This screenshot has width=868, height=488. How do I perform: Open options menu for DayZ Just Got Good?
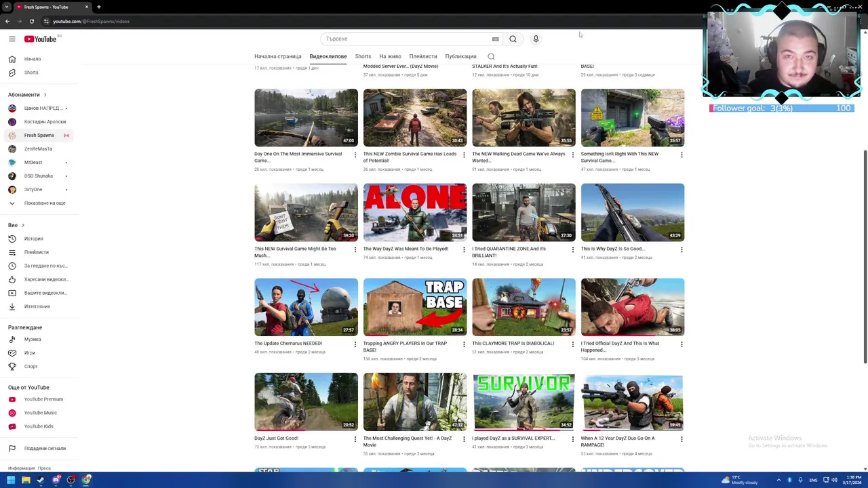[355, 439]
